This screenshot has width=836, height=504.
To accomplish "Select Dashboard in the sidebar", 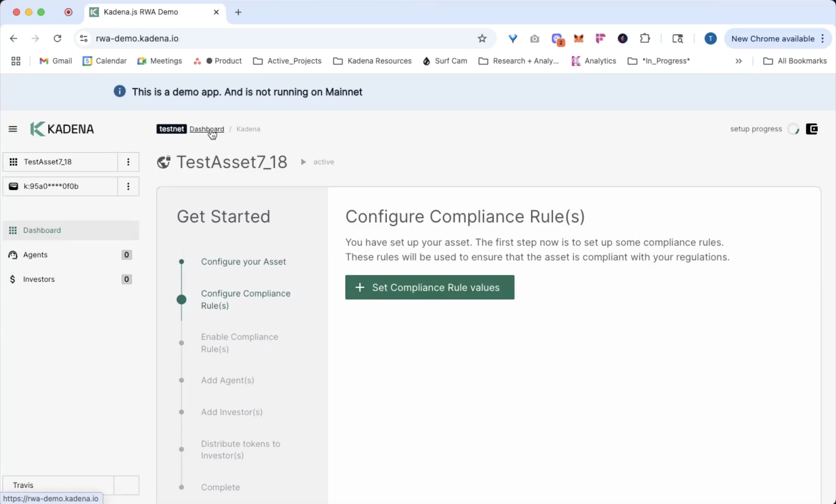I will (x=42, y=230).
